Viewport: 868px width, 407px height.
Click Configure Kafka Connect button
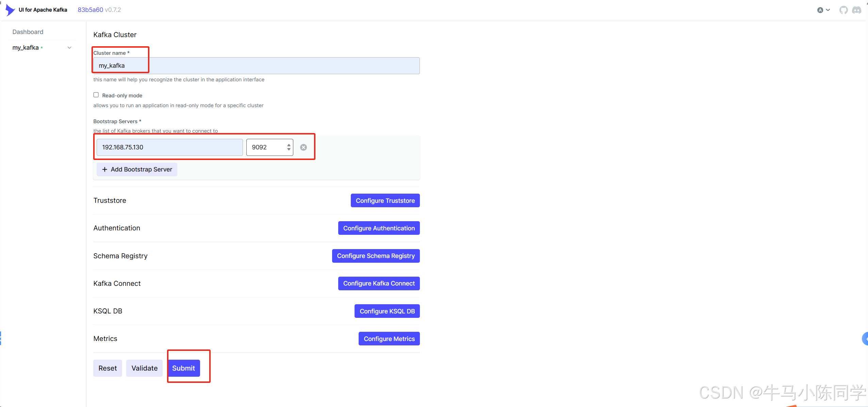click(x=379, y=283)
